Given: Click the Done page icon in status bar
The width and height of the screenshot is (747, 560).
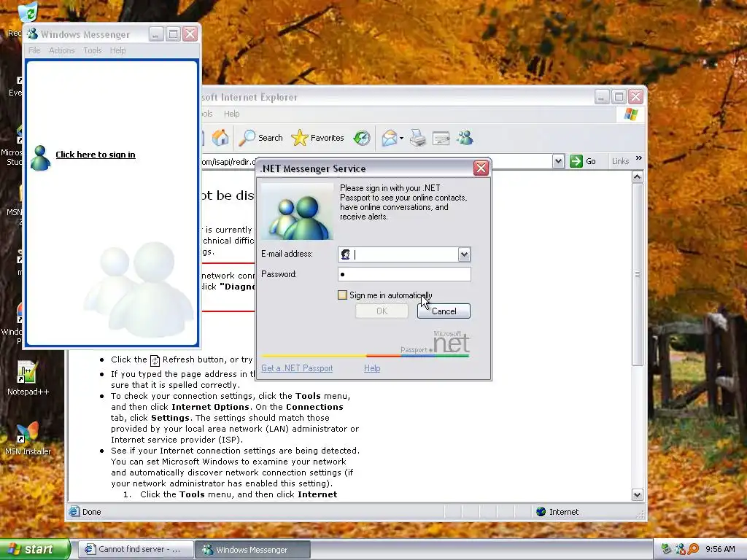Looking at the screenshot, I should pyautogui.click(x=74, y=511).
